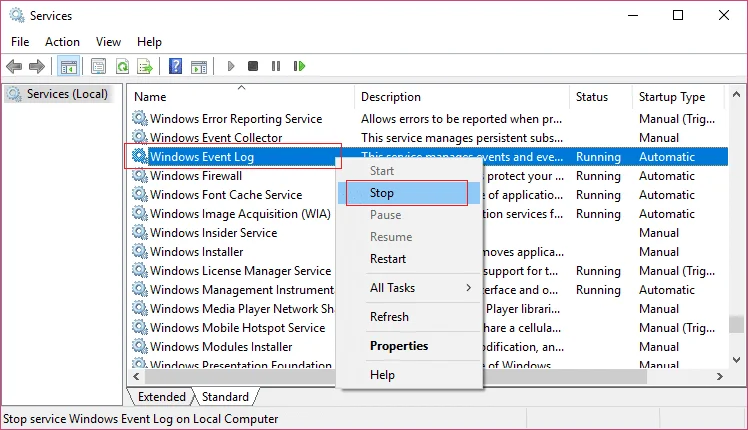Image resolution: width=748 pixels, height=430 pixels.
Task: Click gear icon of Windows Event Log
Action: click(x=140, y=156)
